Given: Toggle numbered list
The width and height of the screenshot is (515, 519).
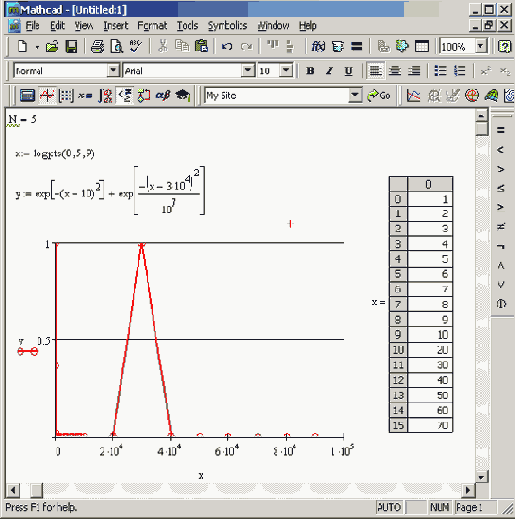Looking at the screenshot, I should (460, 71).
